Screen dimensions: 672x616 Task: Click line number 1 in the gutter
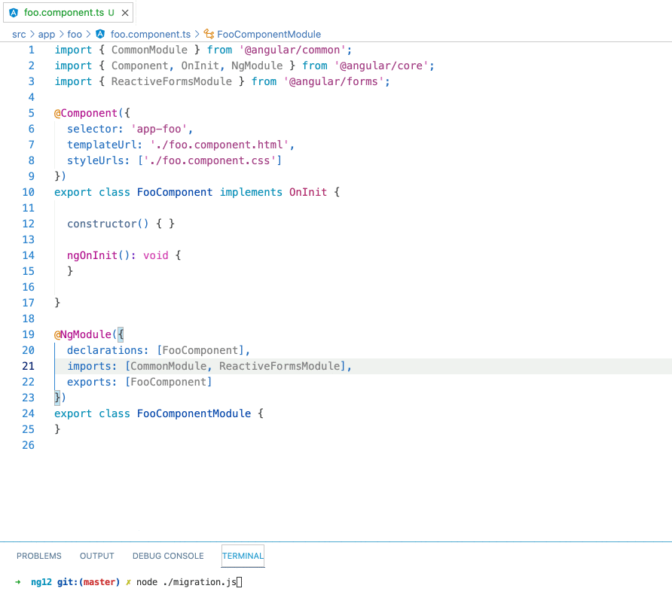32,50
